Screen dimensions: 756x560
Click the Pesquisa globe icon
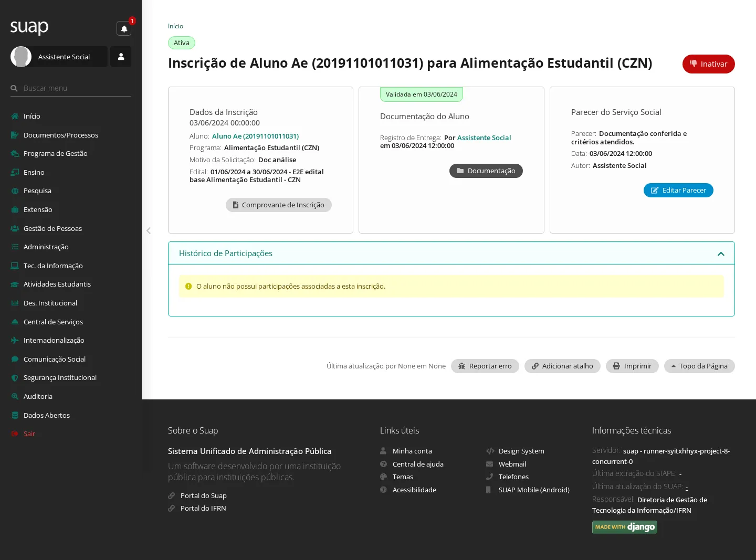click(x=15, y=191)
